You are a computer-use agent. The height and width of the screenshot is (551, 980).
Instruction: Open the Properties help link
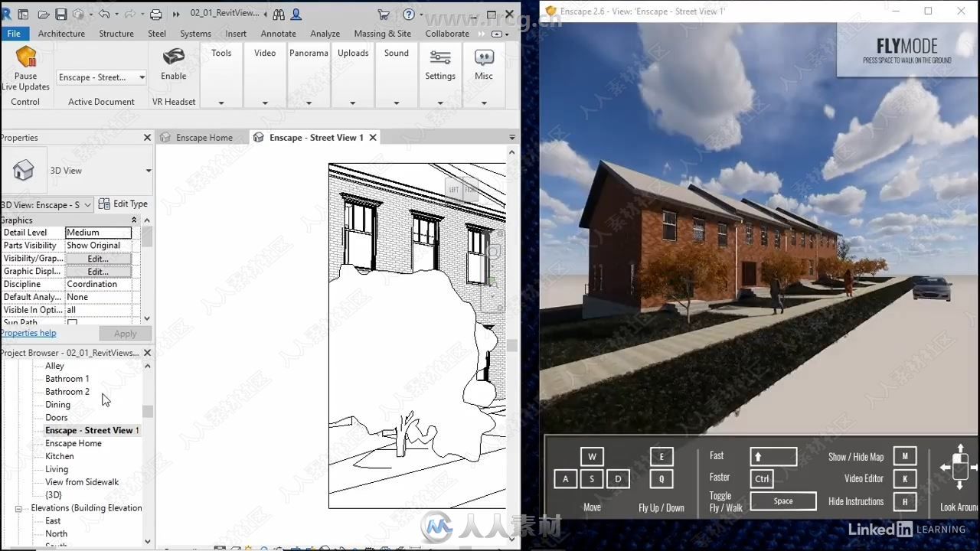[28, 333]
